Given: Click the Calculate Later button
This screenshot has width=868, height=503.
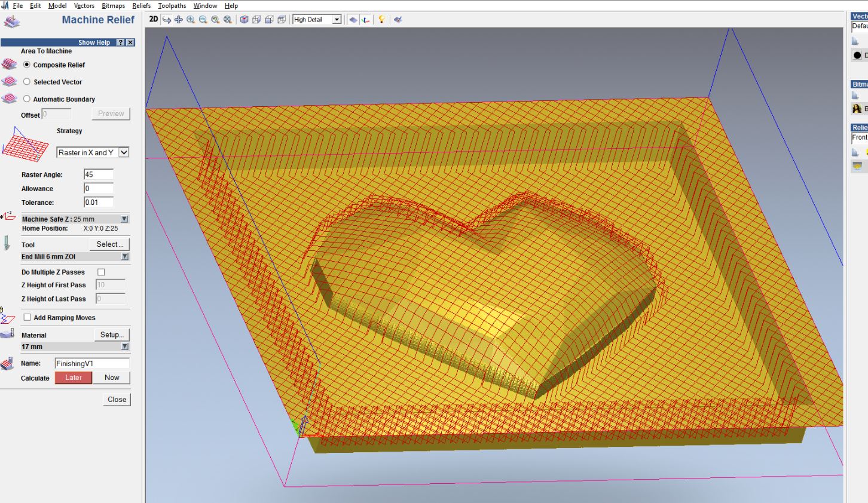Looking at the screenshot, I should point(74,378).
